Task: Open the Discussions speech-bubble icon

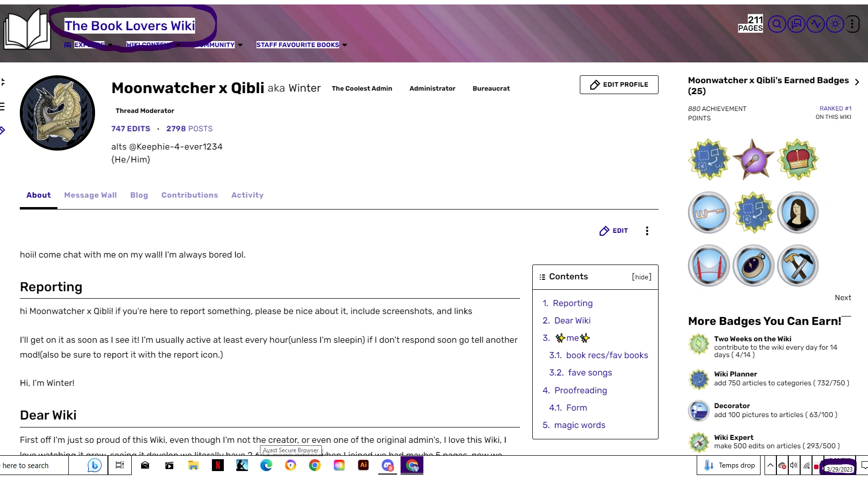Action: coord(796,24)
